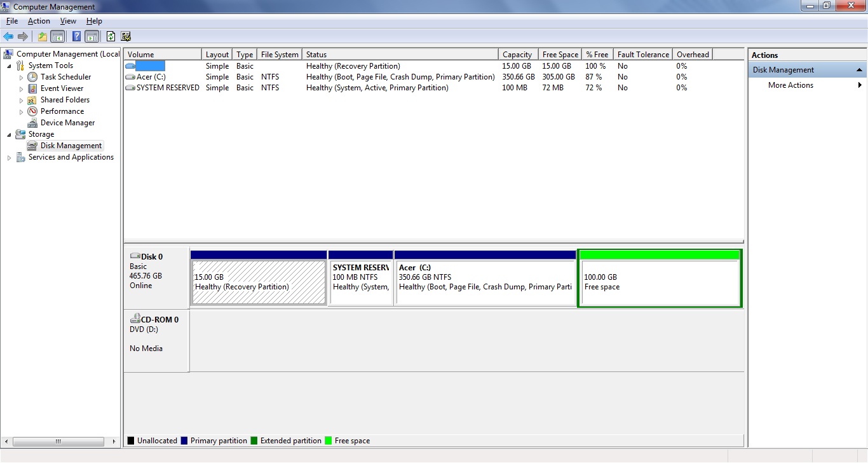Viewport: 868px width, 463px height.
Task: Click the Device Manager icon
Action: click(32, 123)
